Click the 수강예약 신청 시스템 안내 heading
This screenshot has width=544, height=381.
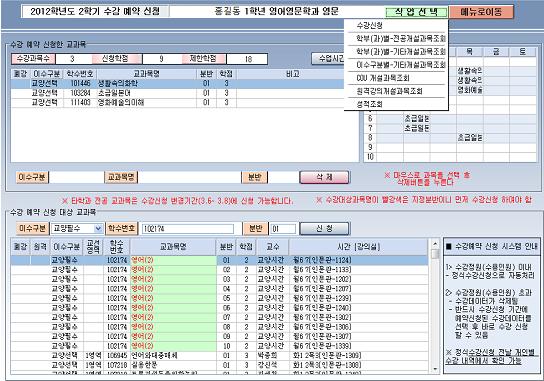(492, 246)
